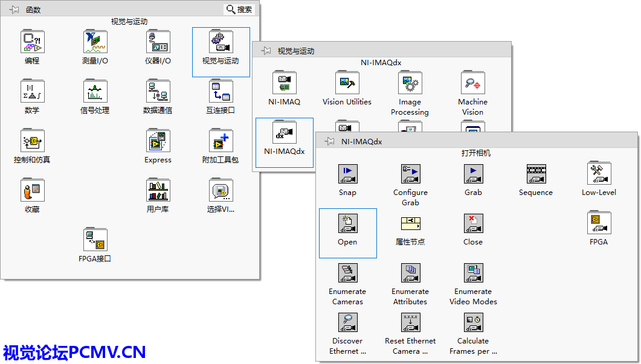Select the Configure Grab icon

(410, 174)
